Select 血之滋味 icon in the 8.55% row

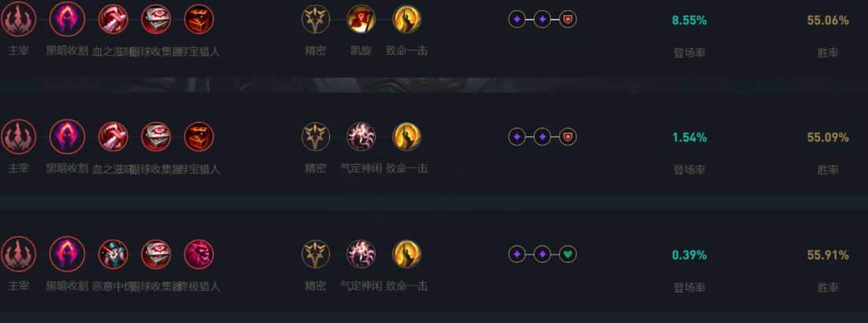click(x=113, y=20)
